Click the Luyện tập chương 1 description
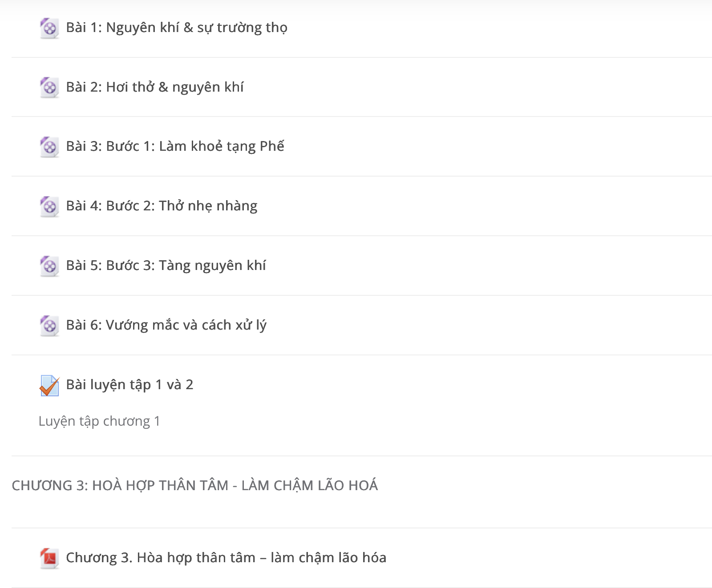The image size is (712, 588). click(99, 421)
